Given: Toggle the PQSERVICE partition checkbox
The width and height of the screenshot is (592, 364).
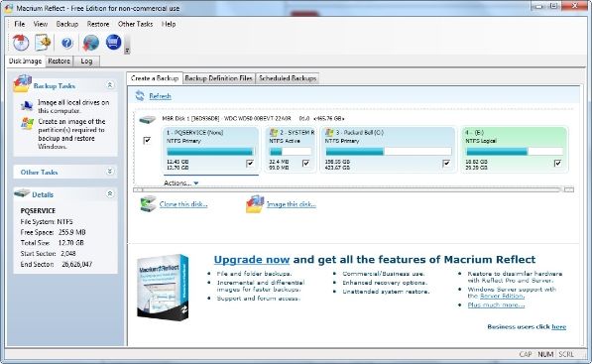Looking at the screenshot, I should 250,163.
